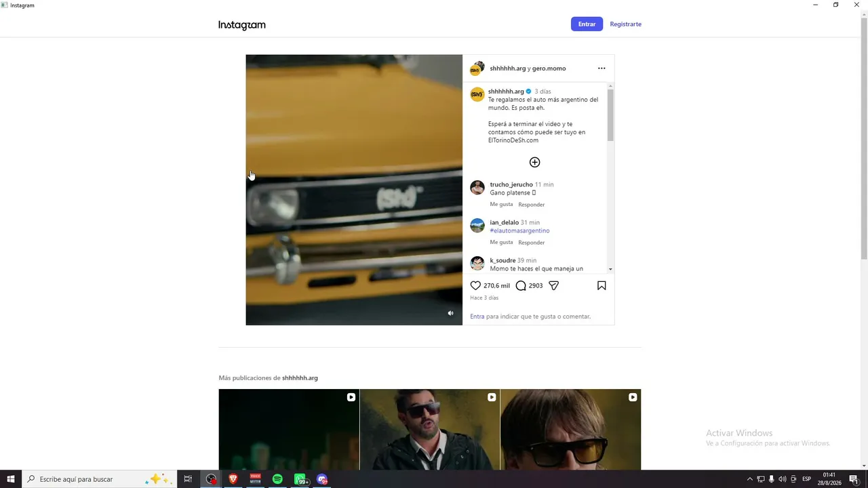
Task: Open WhatsApp from the taskbar
Action: (300, 479)
